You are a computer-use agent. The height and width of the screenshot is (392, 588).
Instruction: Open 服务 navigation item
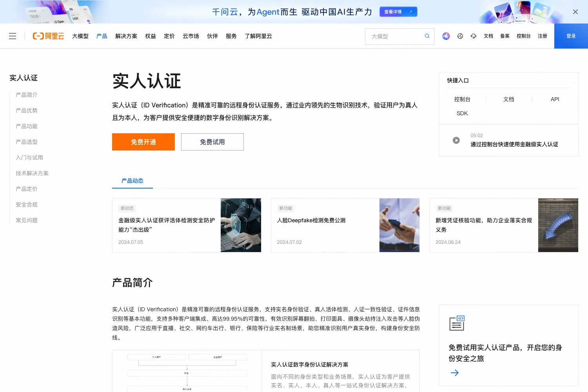pos(231,36)
